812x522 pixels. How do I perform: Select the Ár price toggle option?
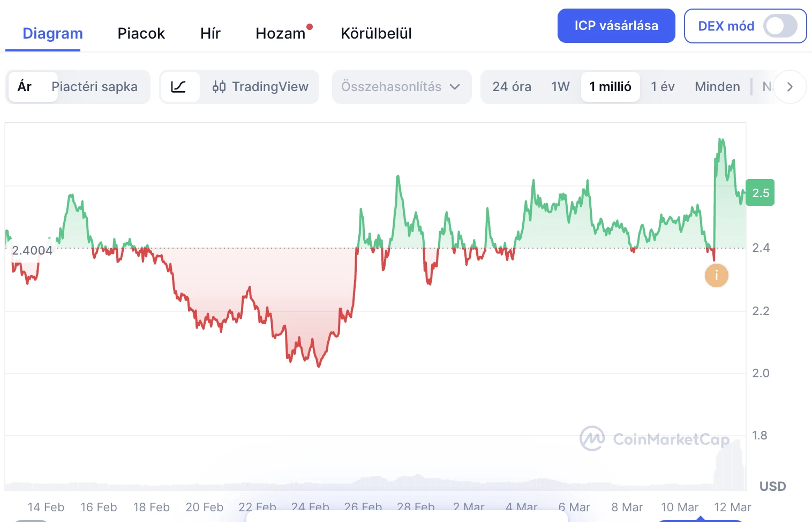(x=25, y=87)
